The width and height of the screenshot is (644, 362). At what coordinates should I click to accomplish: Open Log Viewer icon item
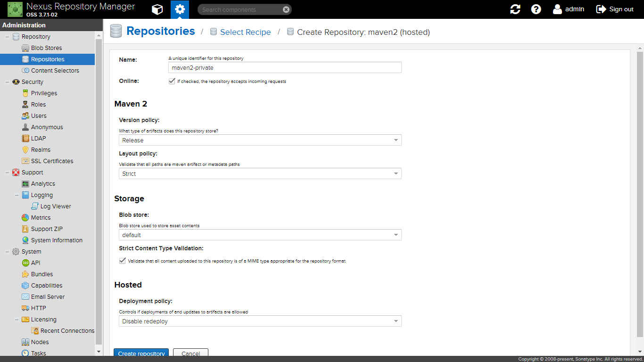coord(35,206)
